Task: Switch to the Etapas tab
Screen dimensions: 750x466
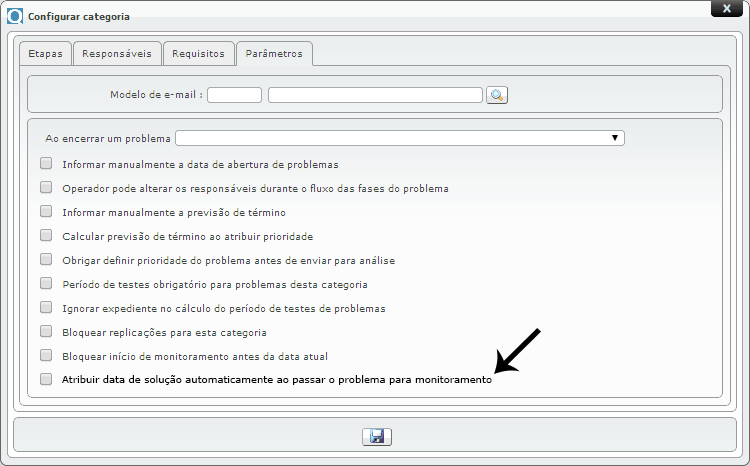Action: (44, 53)
